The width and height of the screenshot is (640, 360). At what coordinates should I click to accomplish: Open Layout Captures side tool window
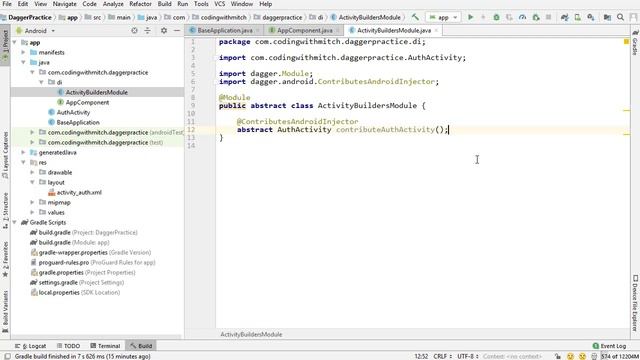point(5,155)
